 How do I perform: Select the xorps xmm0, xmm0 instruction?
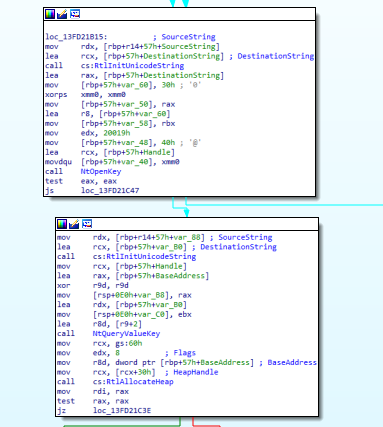coord(85,95)
